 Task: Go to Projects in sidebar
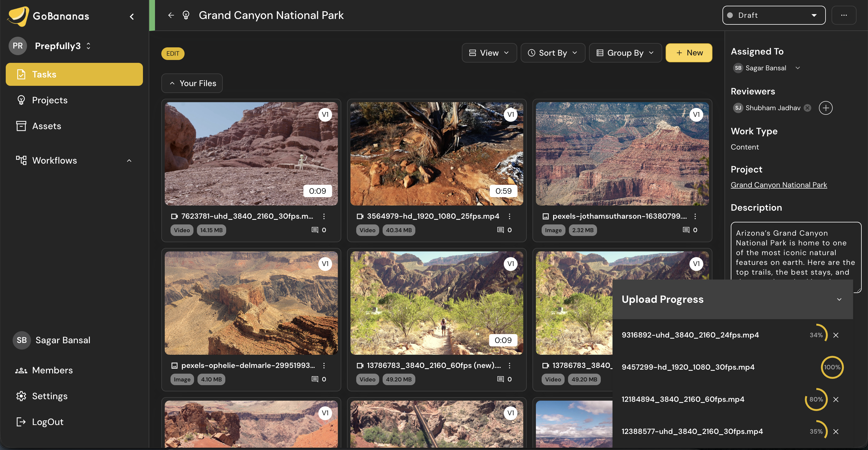pyautogui.click(x=50, y=100)
